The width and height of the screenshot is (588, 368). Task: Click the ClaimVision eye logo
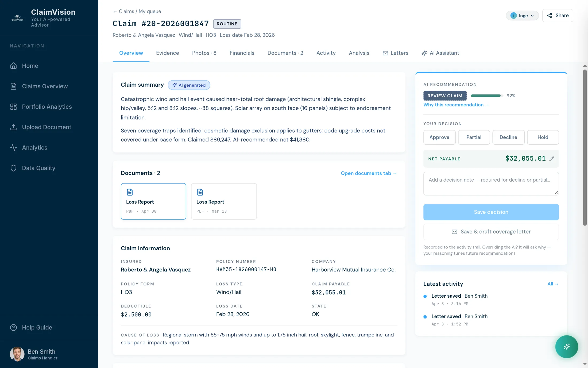pyautogui.click(x=17, y=18)
